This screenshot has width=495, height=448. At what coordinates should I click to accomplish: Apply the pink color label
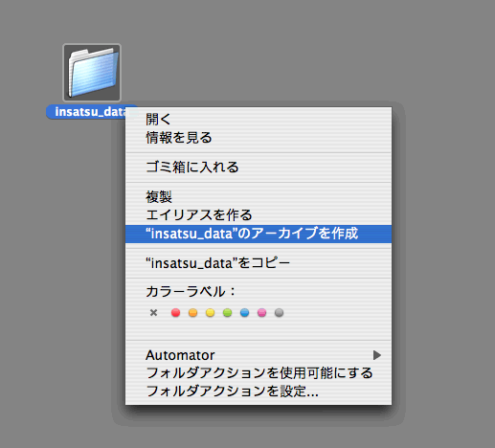click(261, 313)
